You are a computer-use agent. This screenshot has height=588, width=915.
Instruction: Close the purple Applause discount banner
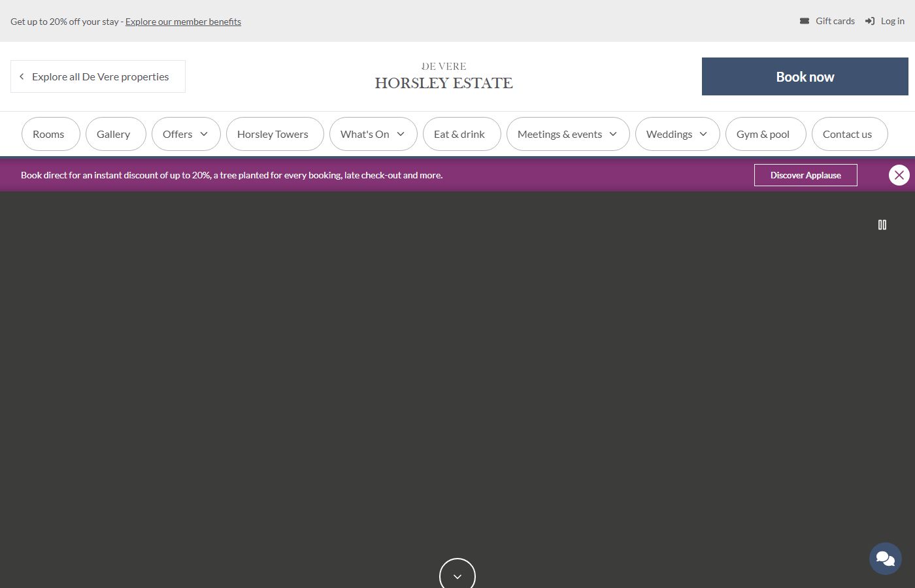coord(899,175)
